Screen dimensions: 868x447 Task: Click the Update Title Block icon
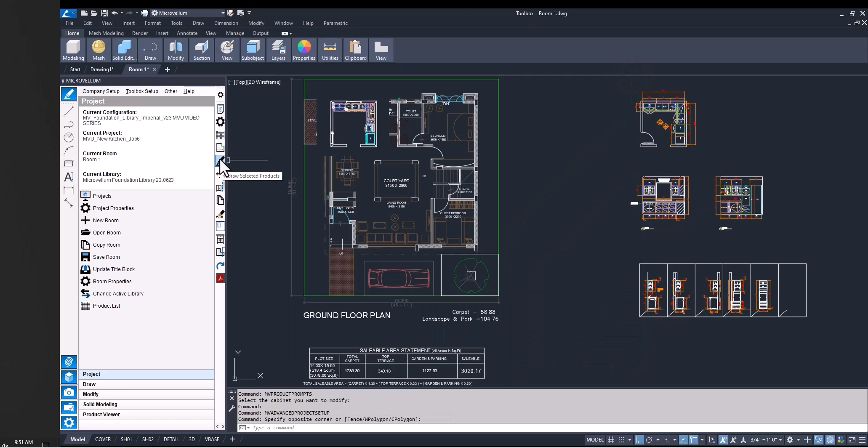[x=85, y=269]
